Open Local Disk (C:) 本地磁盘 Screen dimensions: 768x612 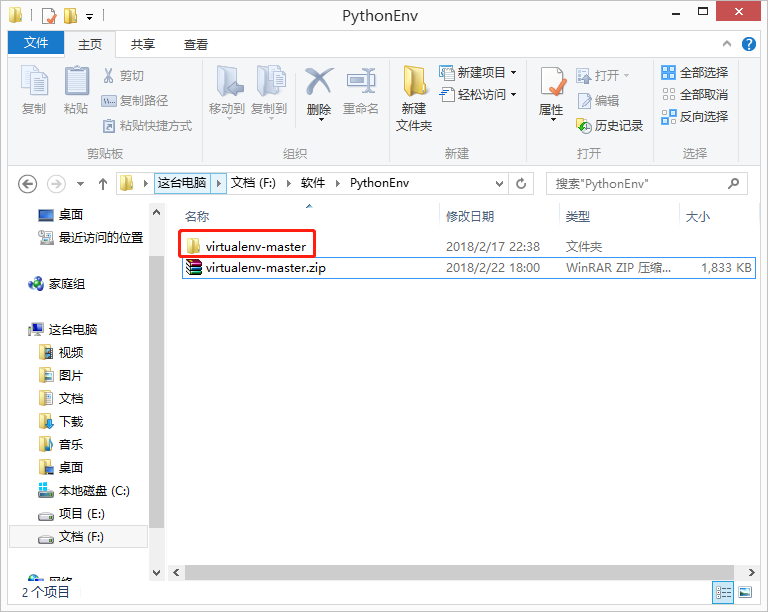84,491
